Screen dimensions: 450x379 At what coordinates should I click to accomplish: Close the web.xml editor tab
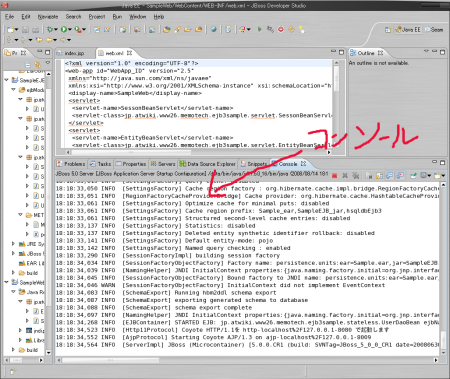point(129,53)
